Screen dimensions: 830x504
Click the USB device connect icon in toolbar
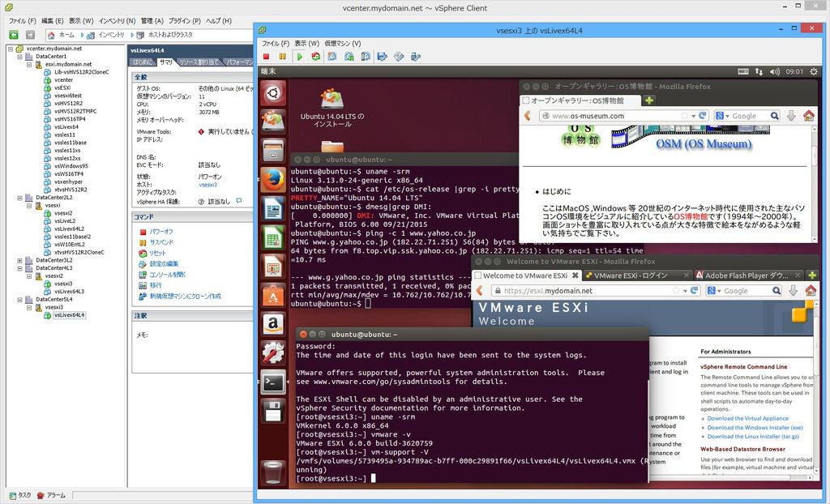(416, 56)
